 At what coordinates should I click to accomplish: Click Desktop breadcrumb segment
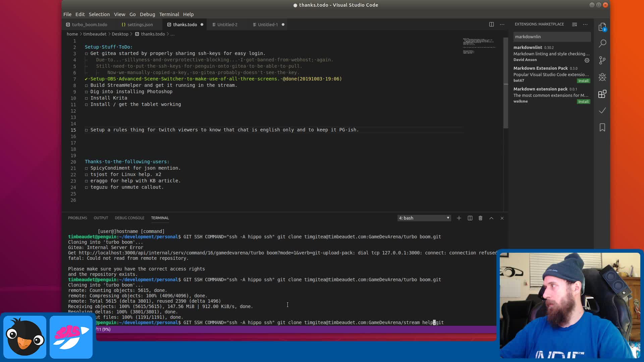(120, 34)
